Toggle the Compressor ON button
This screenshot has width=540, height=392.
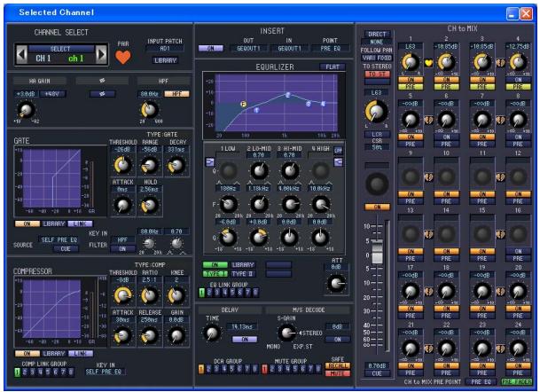click(x=27, y=353)
